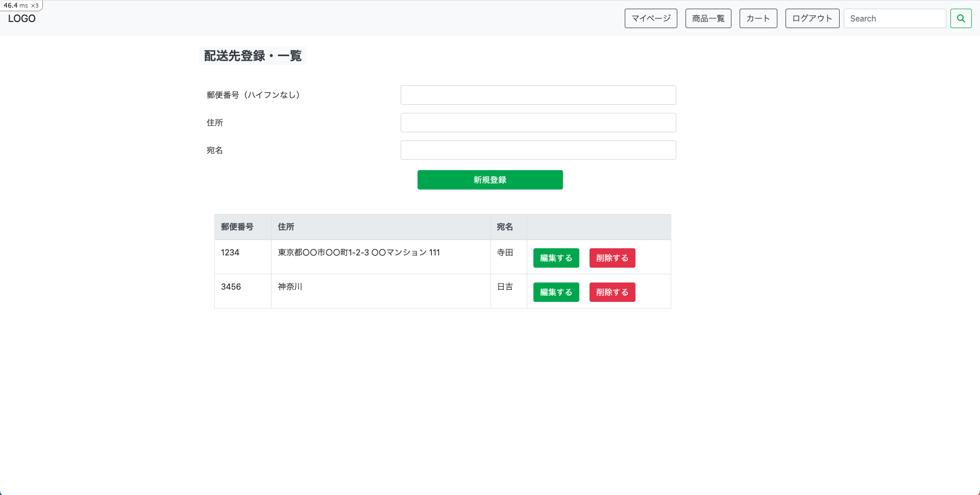Click 削除する for the 寺田 row

[612, 258]
